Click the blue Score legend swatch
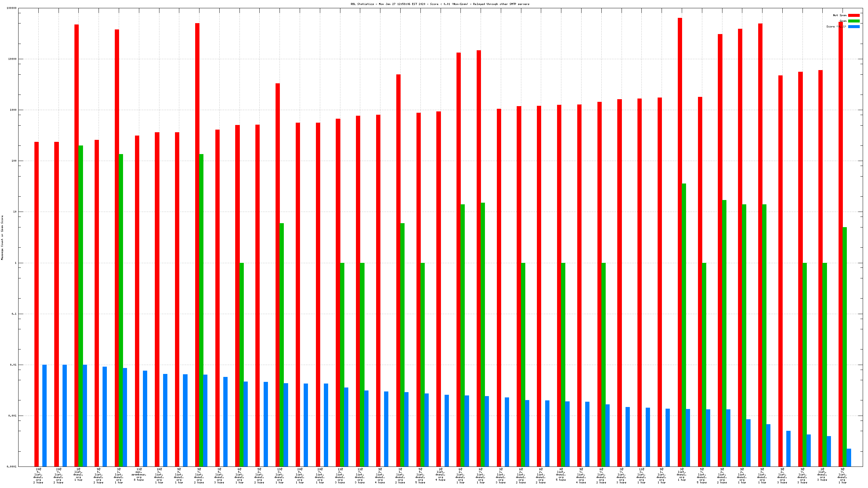The height and width of the screenshot is (488, 868). (x=853, y=26)
